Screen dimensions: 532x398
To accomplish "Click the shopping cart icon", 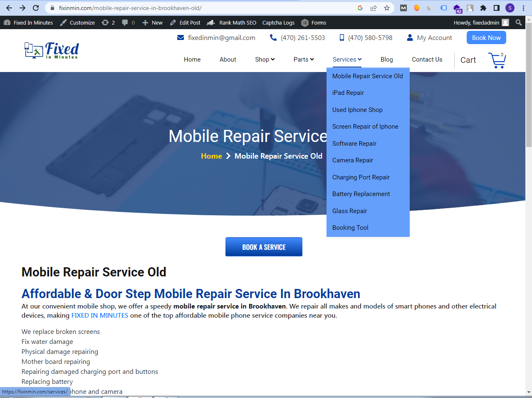I will [497, 60].
